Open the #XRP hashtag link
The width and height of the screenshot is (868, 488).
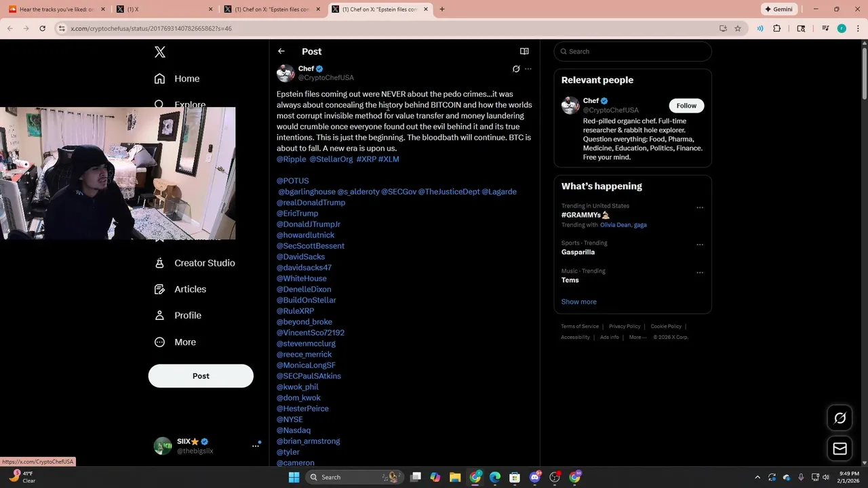(x=366, y=159)
